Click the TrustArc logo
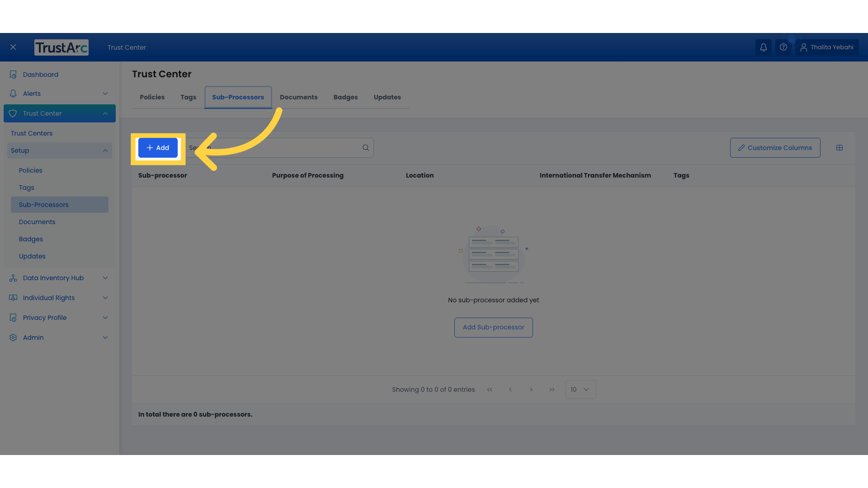The width and height of the screenshot is (868, 488). pos(61,47)
